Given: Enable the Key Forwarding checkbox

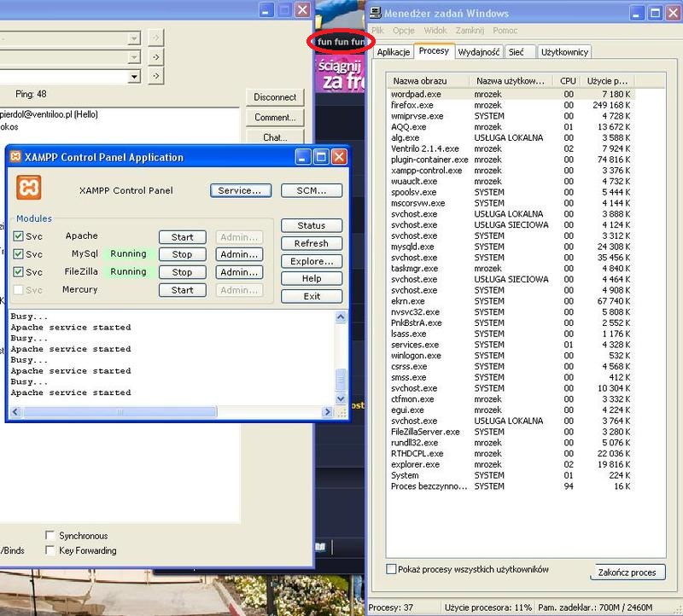Looking at the screenshot, I should (x=50, y=549).
